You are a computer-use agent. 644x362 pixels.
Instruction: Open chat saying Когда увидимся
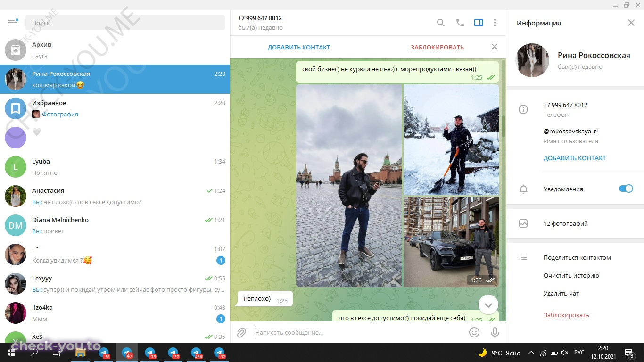click(x=115, y=255)
